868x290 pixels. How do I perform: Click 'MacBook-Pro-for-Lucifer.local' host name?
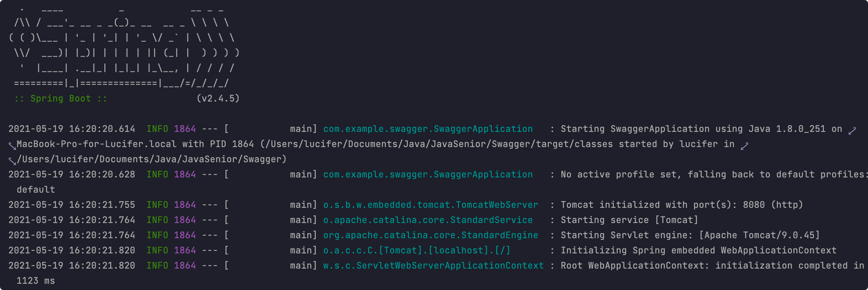tap(97, 144)
